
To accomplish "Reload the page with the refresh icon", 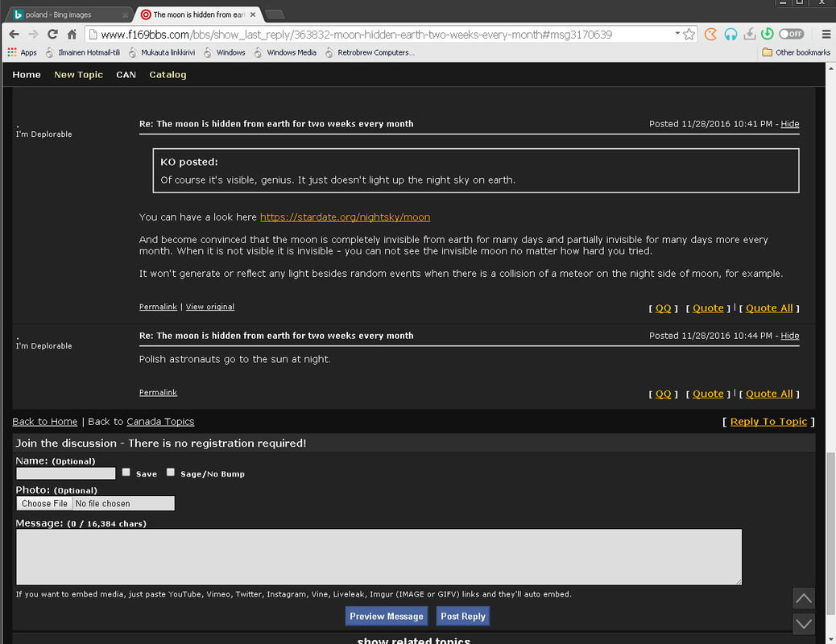I will coord(52,35).
